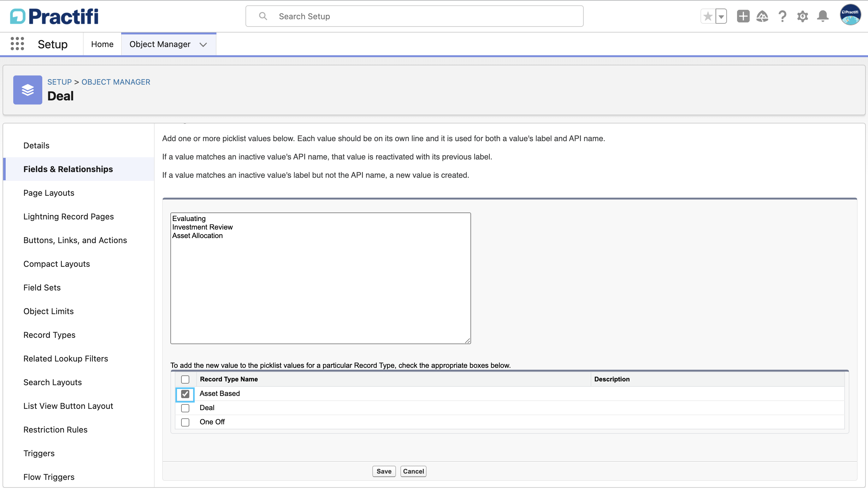Open the Setup gear menu
The width and height of the screenshot is (868, 490).
click(x=803, y=16)
